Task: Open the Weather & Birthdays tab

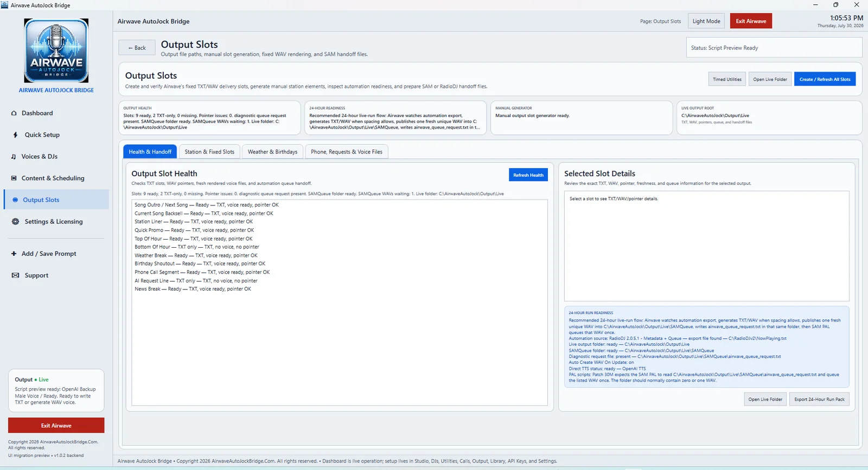Action: [272, 152]
